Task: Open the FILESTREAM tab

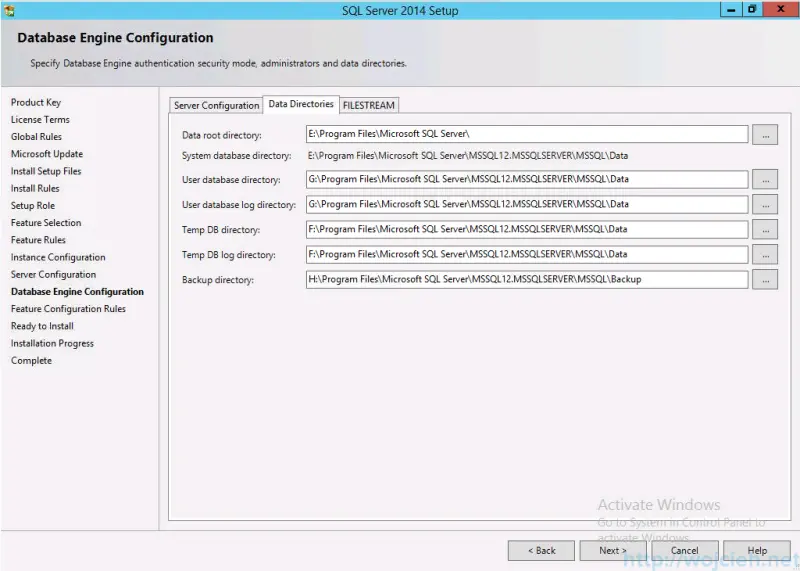Action: [368, 105]
